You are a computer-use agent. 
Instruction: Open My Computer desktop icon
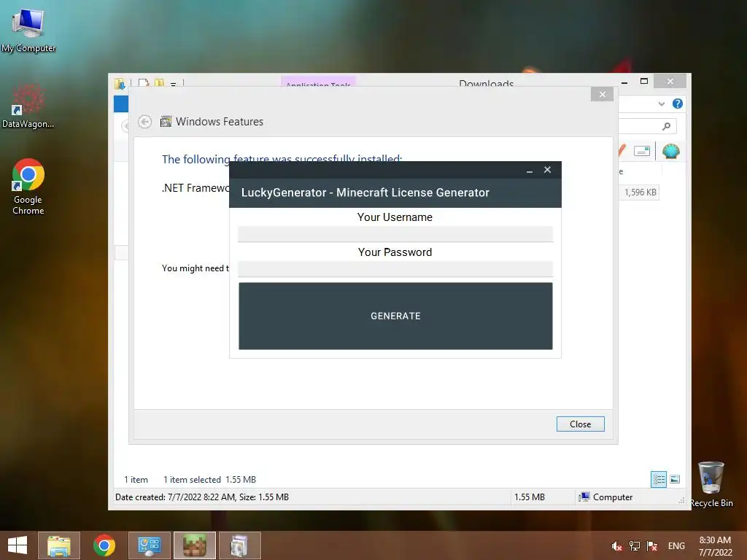28,30
